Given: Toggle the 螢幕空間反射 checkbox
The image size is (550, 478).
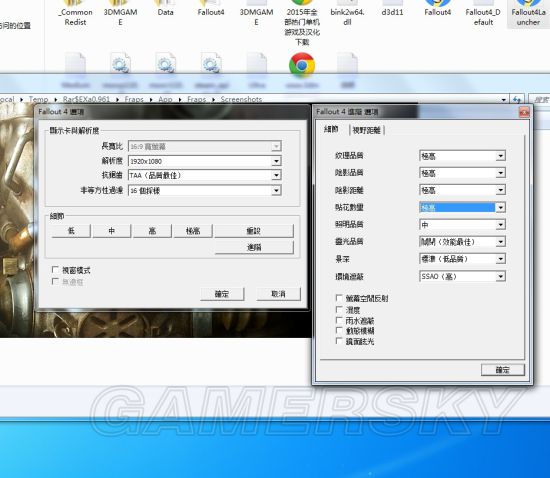Looking at the screenshot, I should tap(339, 298).
